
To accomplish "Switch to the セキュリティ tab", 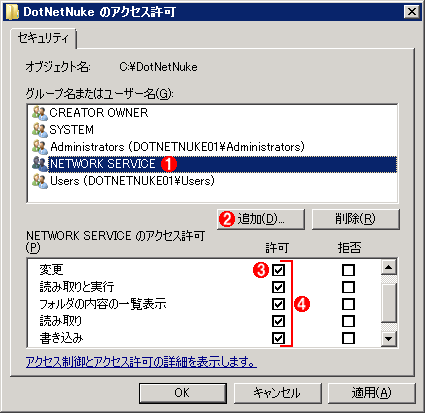I will (x=43, y=38).
